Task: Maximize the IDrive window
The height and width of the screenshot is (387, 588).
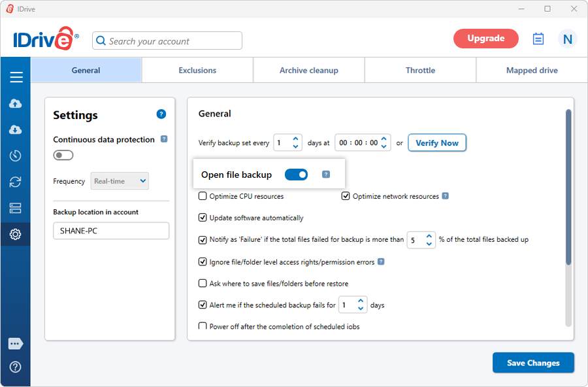Action: click(x=547, y=8)
